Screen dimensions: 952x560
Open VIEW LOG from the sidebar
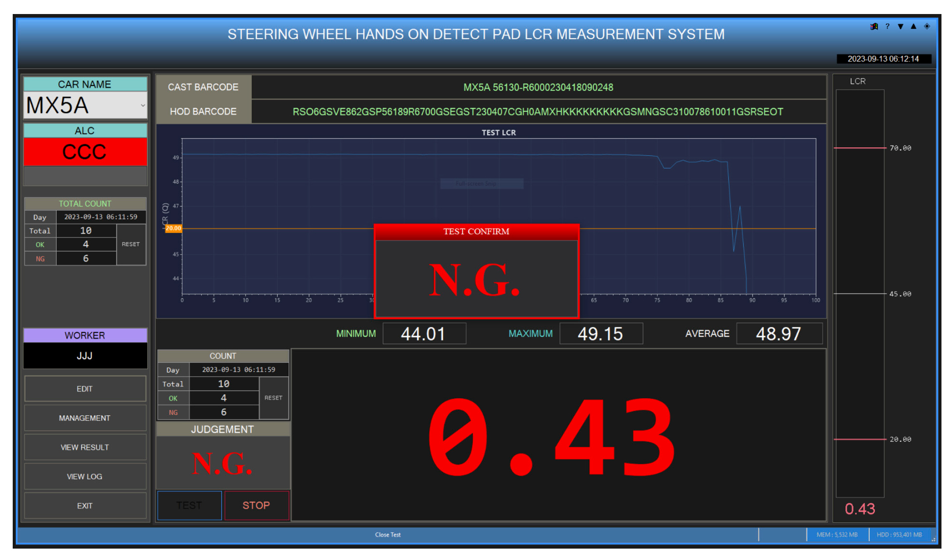(x=85, y=476)
